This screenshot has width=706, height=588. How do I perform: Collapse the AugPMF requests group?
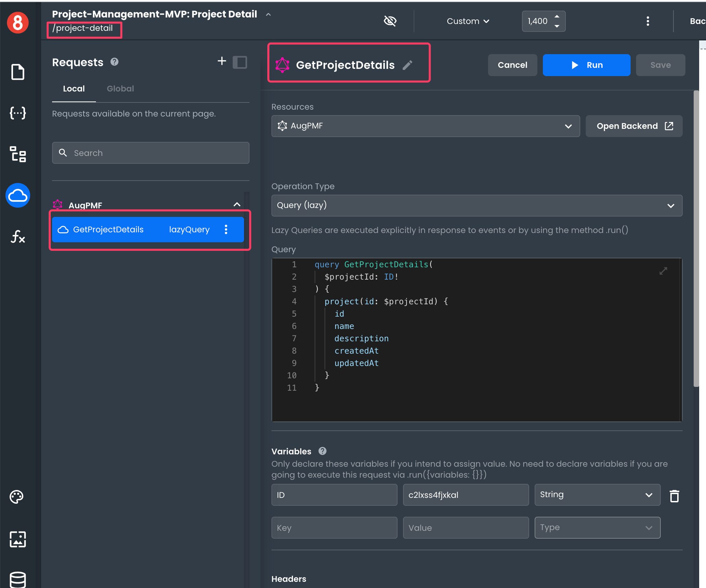[x=237, y=205]
